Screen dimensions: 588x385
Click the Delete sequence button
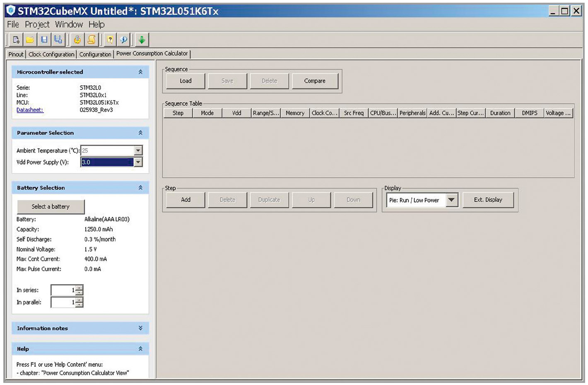[x=270, y=81]
